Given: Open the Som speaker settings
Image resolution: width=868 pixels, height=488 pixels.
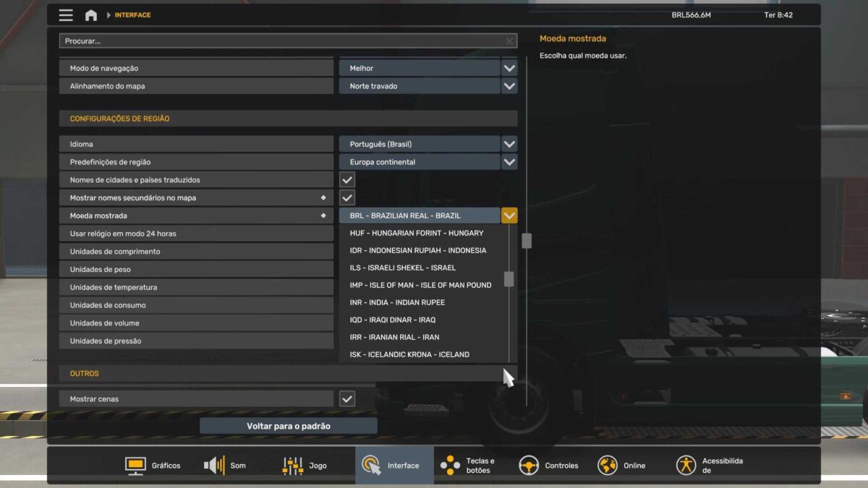Looking at the screenshot, I should click(x=214, y=466).
